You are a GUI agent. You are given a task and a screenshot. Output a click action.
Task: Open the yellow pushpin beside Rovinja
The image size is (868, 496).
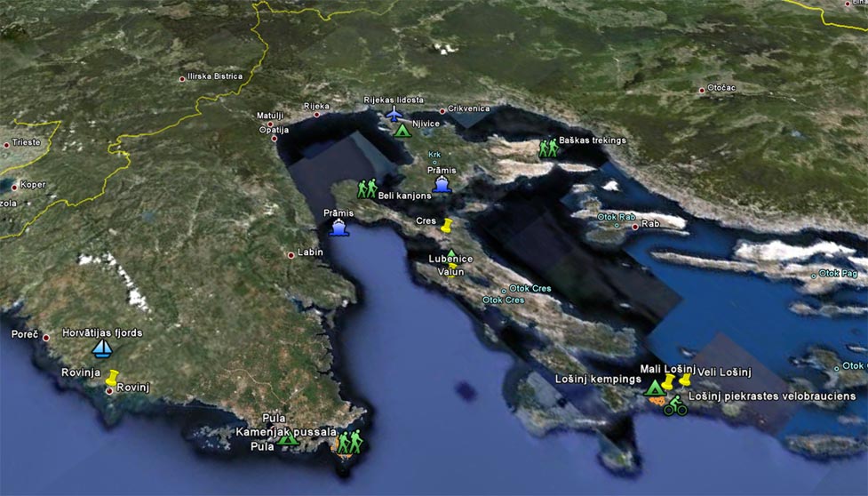(112, 378)
